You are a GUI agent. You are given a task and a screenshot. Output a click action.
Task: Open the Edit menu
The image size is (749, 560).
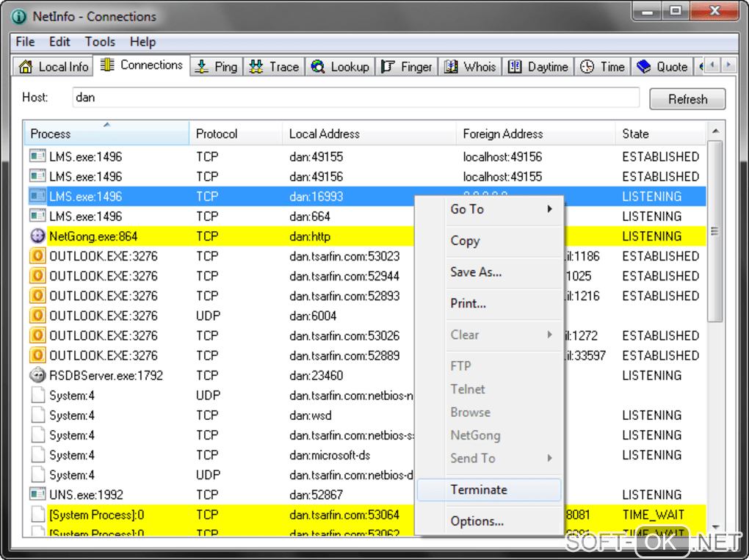pos(59,42)
